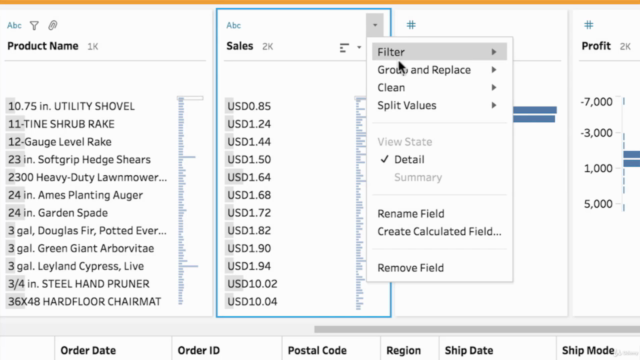Image resolution: width=640 pixels, height=360 pixels.
Task: Select Sales value USD1.94
Action: 249,266
